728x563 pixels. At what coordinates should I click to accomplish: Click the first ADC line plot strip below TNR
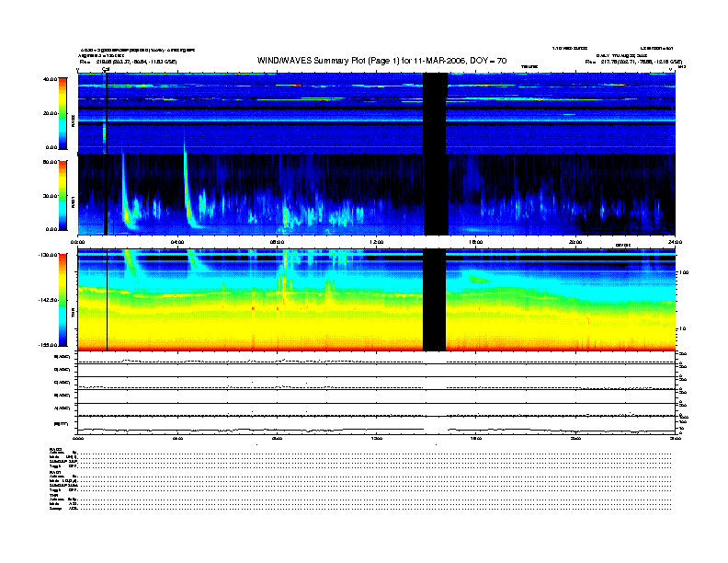[376, 358]
